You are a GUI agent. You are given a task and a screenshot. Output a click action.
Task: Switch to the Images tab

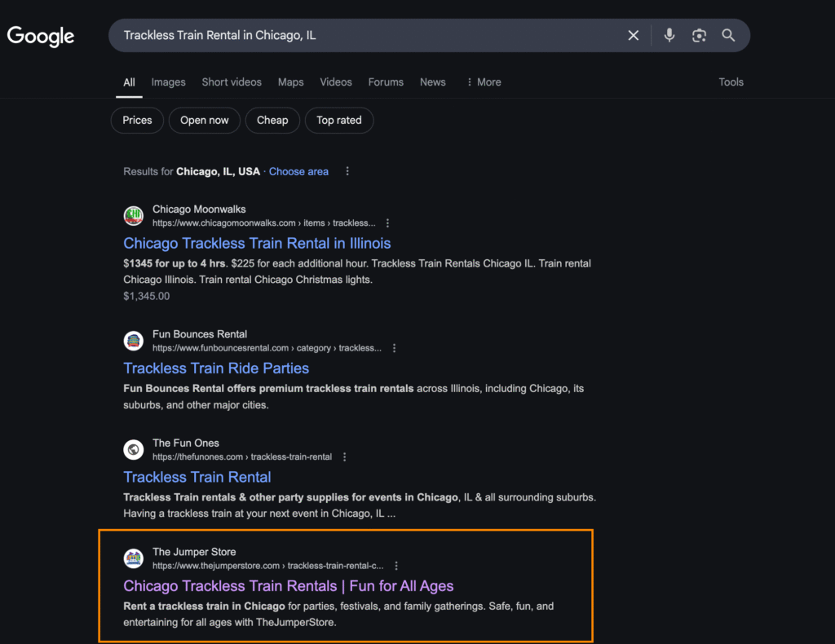pyautogui.click(x=168, y=82)
